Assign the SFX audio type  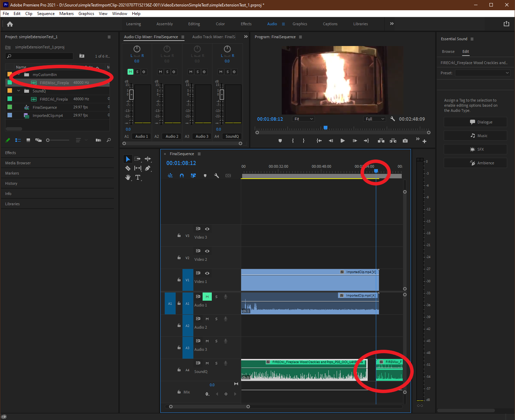click(475, 149)
